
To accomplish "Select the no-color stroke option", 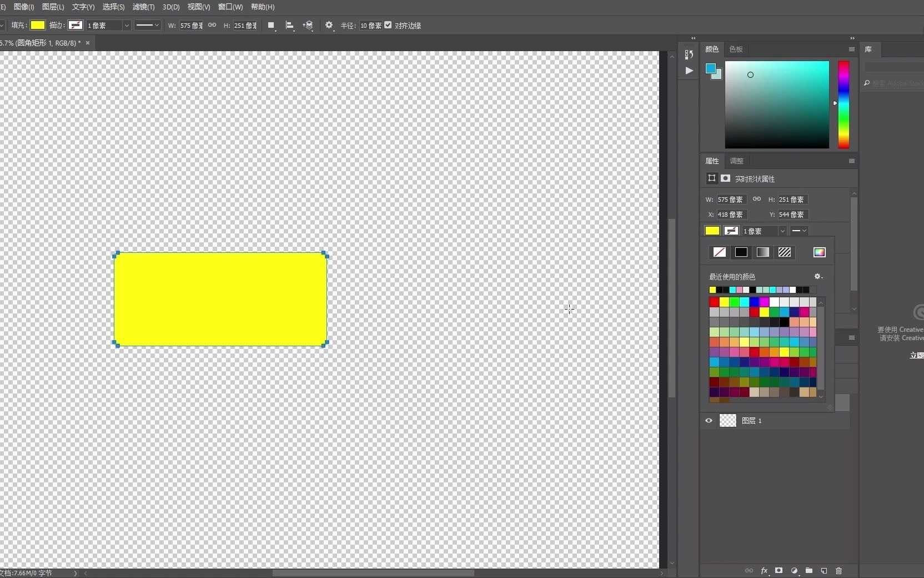I will pos(720,252).
